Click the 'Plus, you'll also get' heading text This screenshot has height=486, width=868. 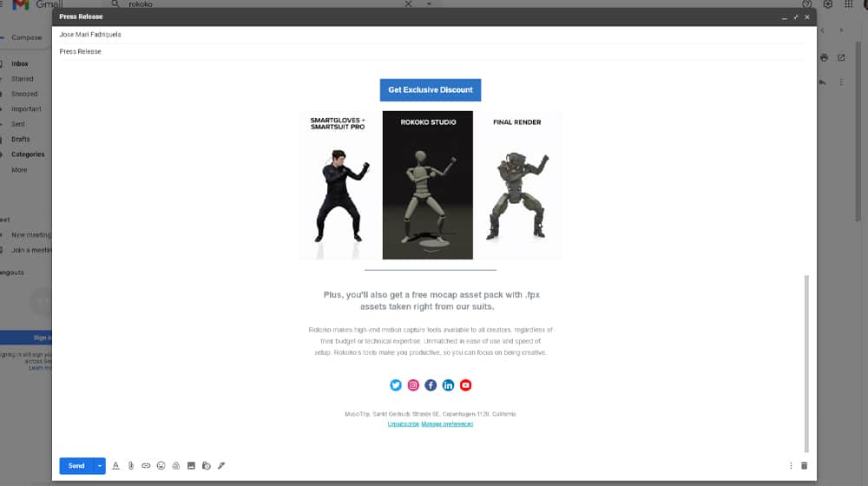(x=431, y=300)
